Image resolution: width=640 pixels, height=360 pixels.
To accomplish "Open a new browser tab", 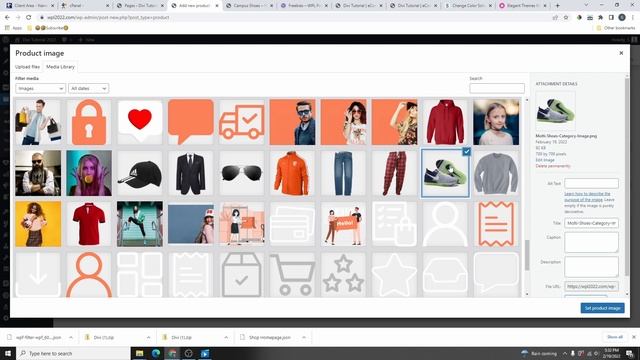I will pyautogui.click(x=558, y=6).
